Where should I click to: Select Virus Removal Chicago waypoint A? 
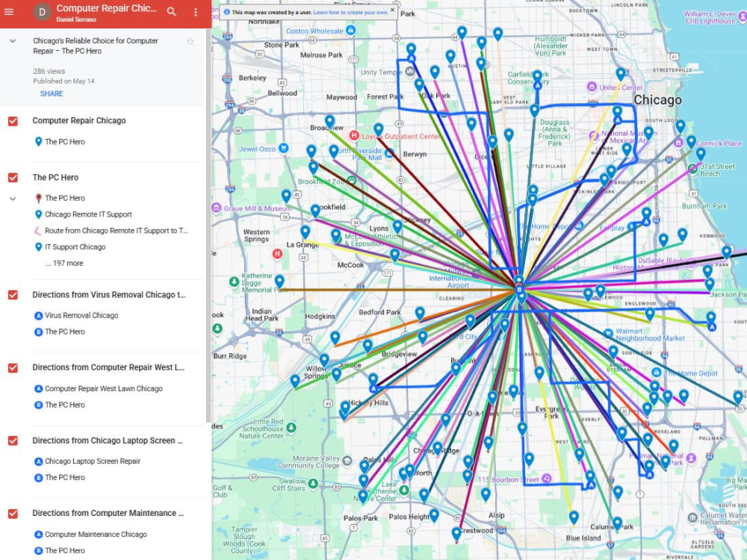[x=81, y=316]
